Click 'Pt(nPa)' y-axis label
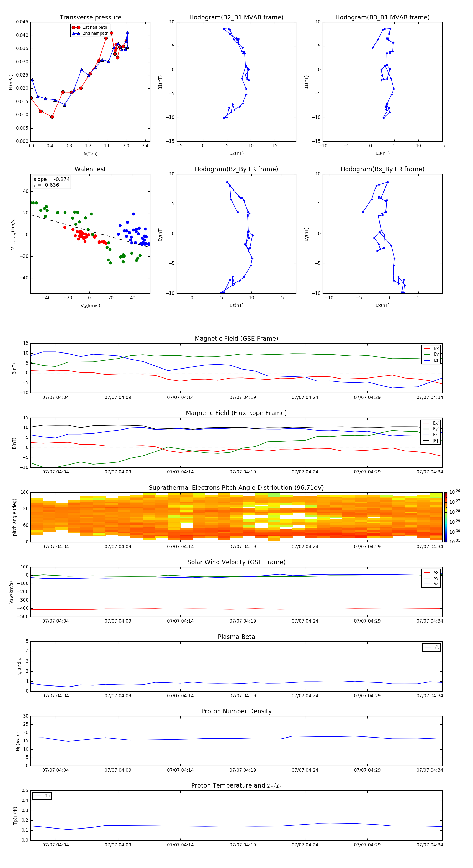The width and height of the screenshot is (473, 868). [11, 82]
